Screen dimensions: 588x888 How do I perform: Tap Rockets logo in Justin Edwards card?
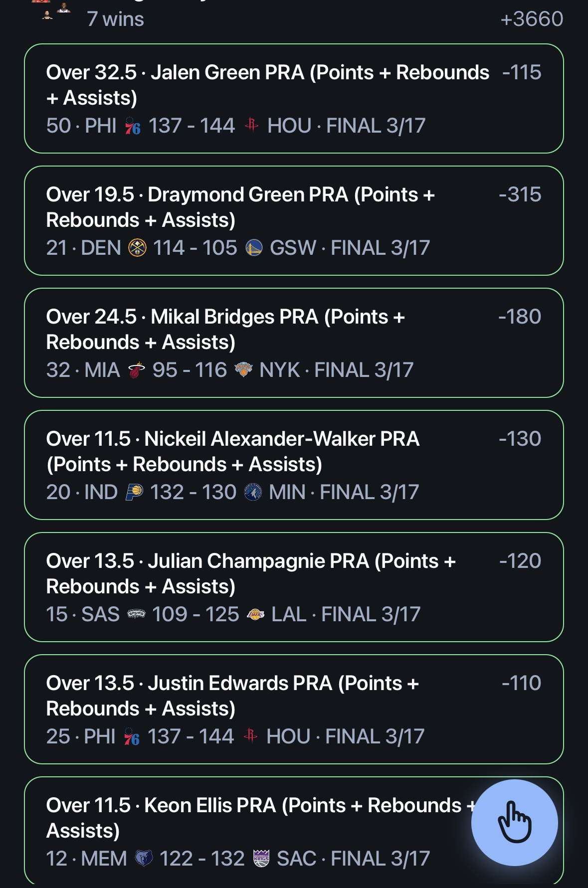pos(250,736)
